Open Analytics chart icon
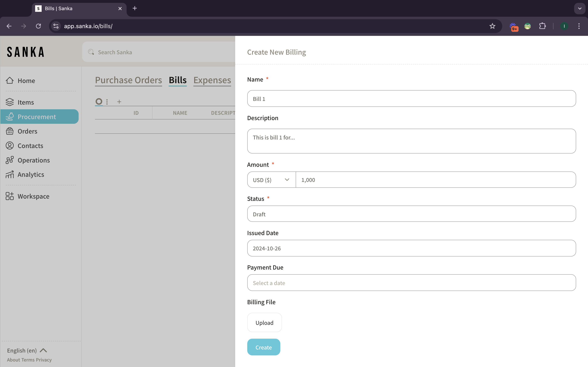Viewport: 588px width, 367px height. pyautogui.click(x=10, y=174)
